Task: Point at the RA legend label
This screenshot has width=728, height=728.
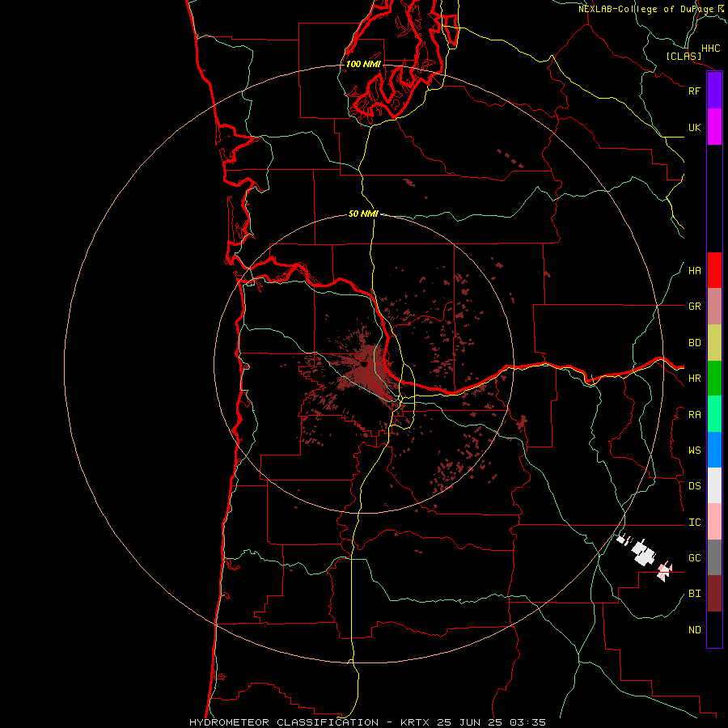Action: coord(694,415)
